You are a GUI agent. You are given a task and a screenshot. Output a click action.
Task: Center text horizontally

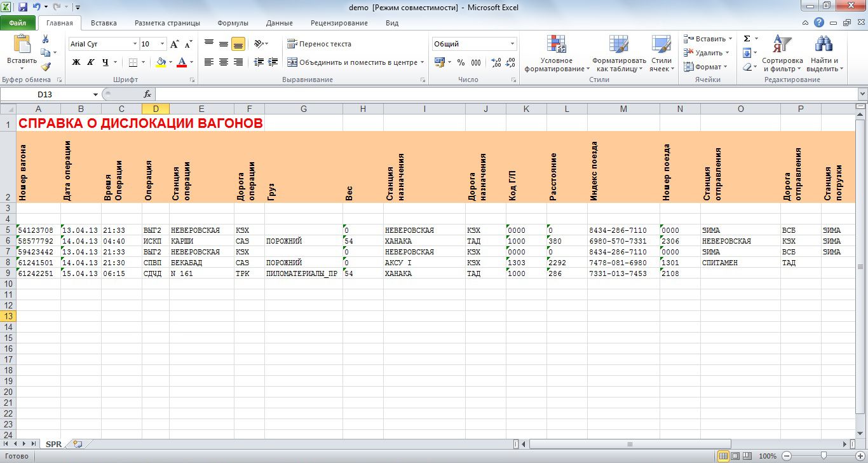click(224, 62)
